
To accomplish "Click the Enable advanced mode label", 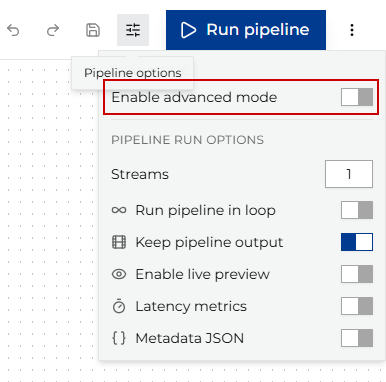I will (194, 97).
